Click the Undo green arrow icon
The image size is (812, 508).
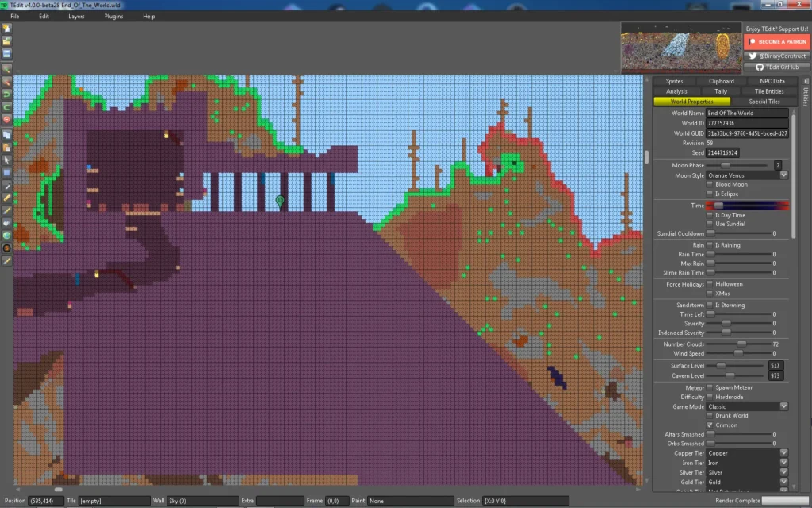click(x=6, y=94)
